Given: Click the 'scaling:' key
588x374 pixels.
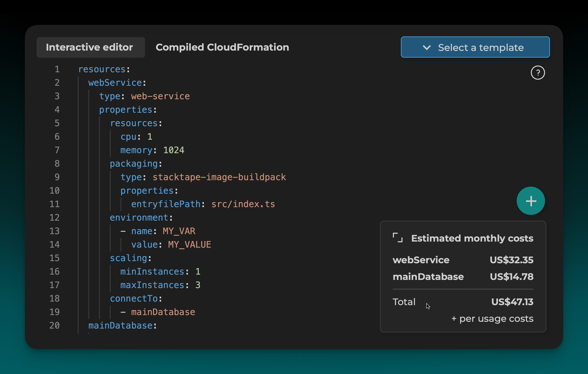Looking at the screenshot, I should pos(131,258).
